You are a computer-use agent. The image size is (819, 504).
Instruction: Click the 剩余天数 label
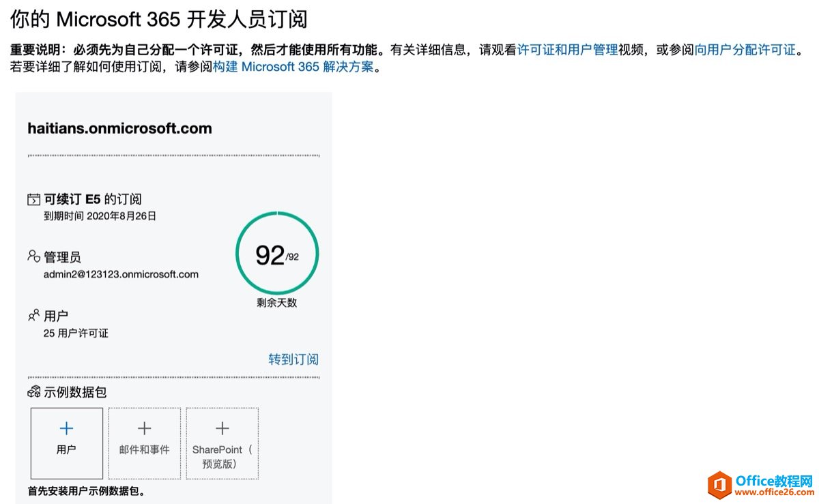coord(277,303)
